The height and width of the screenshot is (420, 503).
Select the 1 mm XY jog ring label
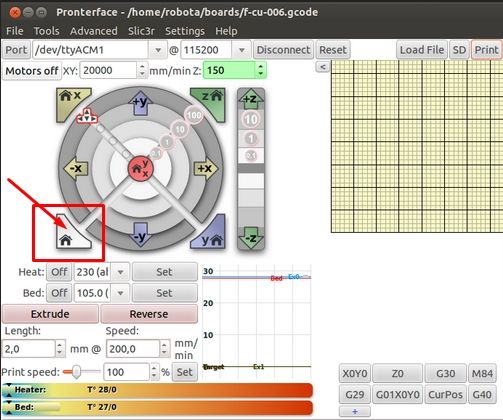(x=167, y=142)
